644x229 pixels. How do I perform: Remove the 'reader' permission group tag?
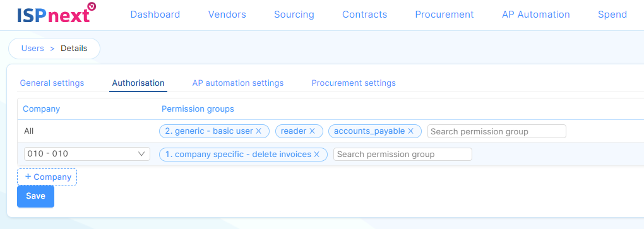point(312,131)
